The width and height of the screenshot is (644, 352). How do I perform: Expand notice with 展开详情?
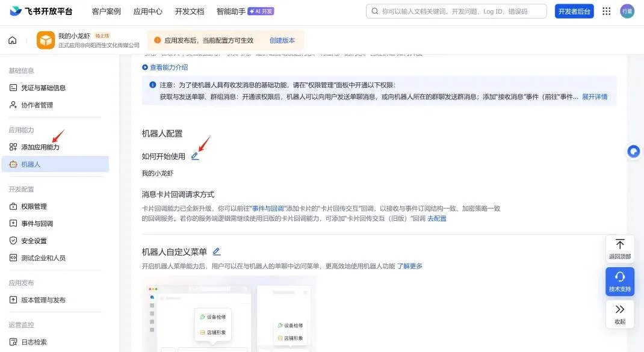tap(595, 97)
